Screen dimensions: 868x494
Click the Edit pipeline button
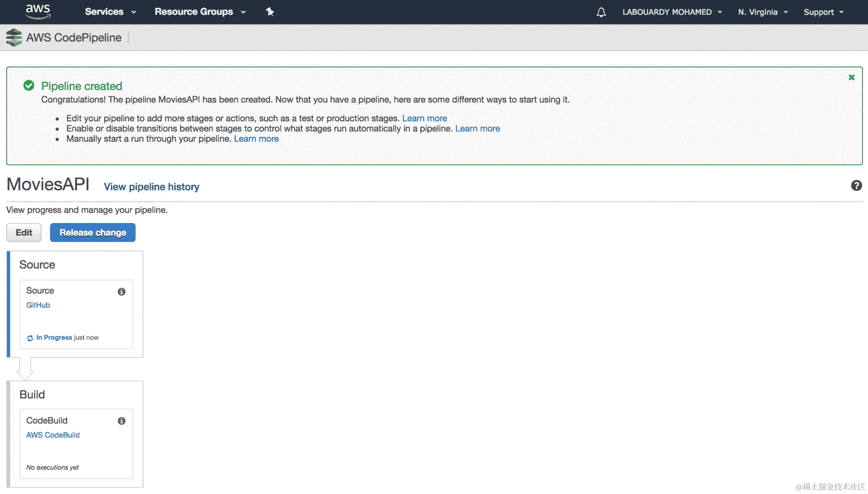(x=24, y=233)
